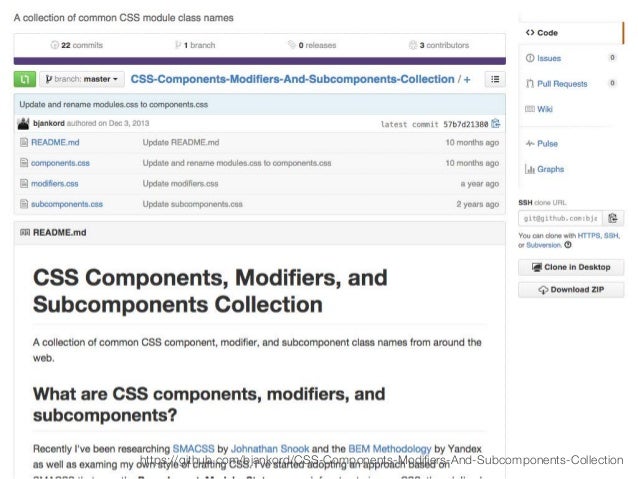View the 22 commits history
638x479 pixels.
coord(76,45)
